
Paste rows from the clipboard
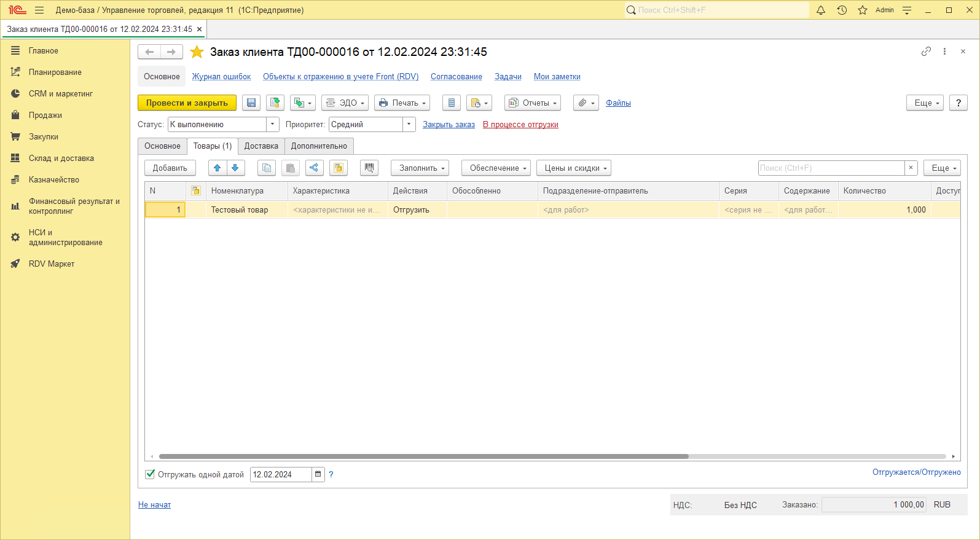[x=291, y=168]
